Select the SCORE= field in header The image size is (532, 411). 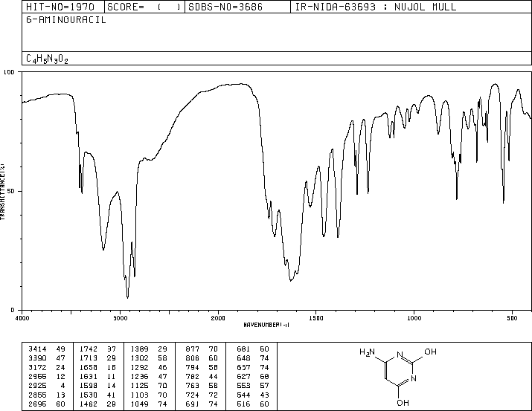pyautogui.click(x=144, y=7)
